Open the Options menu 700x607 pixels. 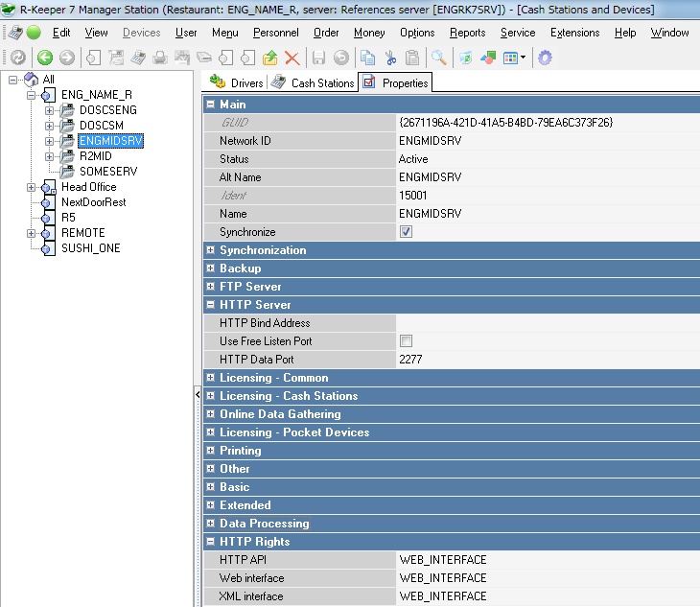pyautogui.click(x=417, y=33)
